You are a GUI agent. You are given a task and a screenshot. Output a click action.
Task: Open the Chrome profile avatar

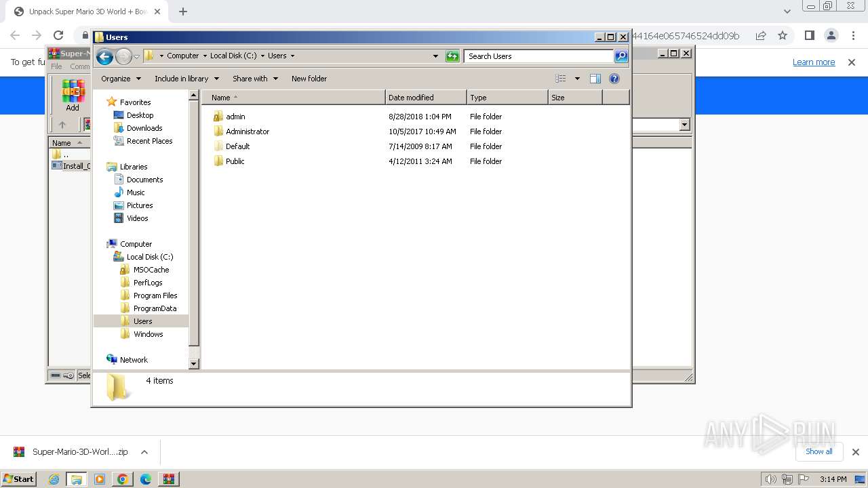tap(831, 35)
